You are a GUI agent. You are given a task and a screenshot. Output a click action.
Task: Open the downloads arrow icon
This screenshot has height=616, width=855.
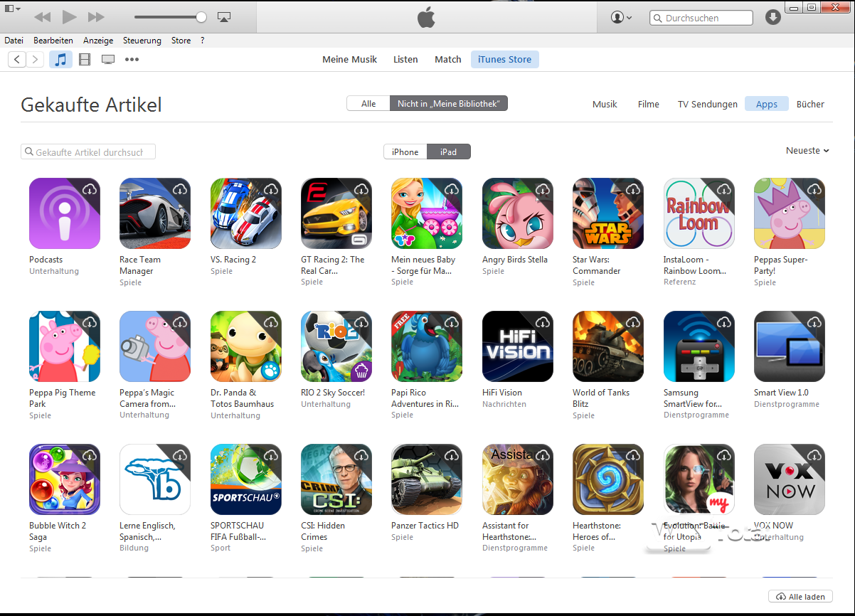pyautogui.click(x=773, y=17)
